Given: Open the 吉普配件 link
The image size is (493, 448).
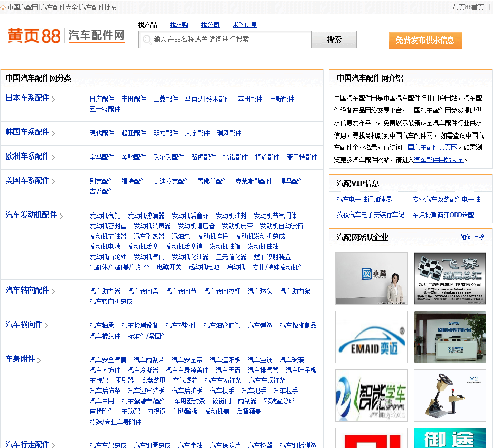Looking at the screenshot, I should click(x=102, y=191).
